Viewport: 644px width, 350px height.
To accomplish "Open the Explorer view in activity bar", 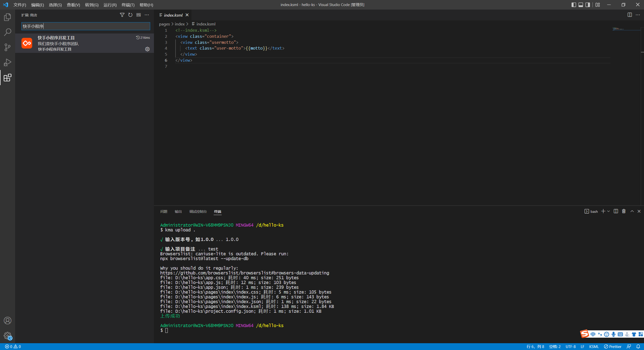I will coord(8,17).
